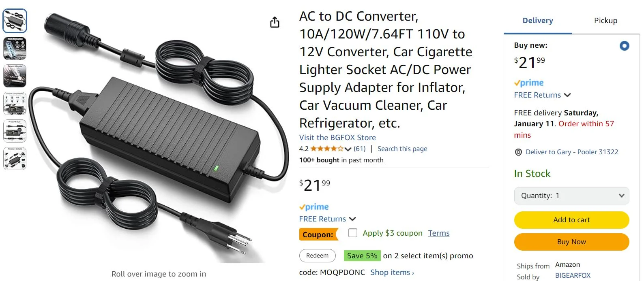644x281 pixels.
Task: Click the Add to cart button
Action: coord(571,220)
